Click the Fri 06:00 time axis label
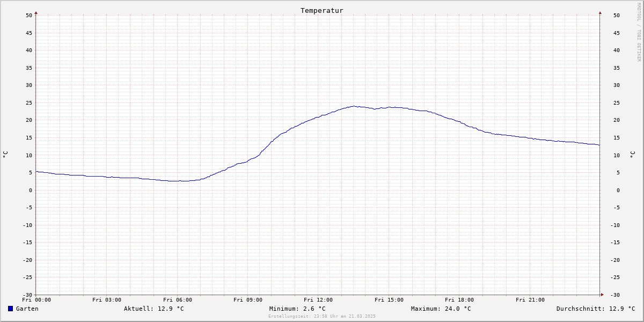 [178, 300]
